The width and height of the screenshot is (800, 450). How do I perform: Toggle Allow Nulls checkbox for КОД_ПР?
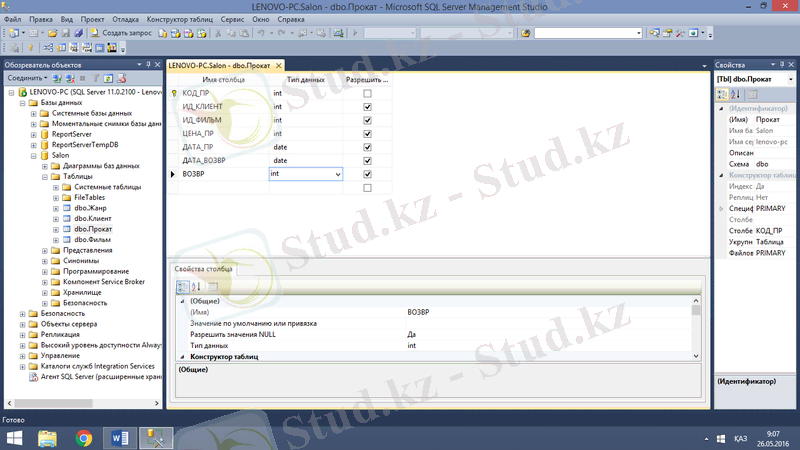point(367,93)
